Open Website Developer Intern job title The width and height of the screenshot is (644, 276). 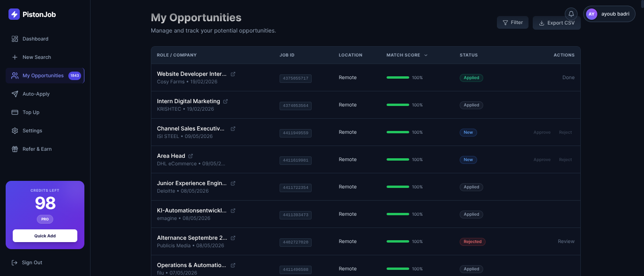[x=192, y=74]
